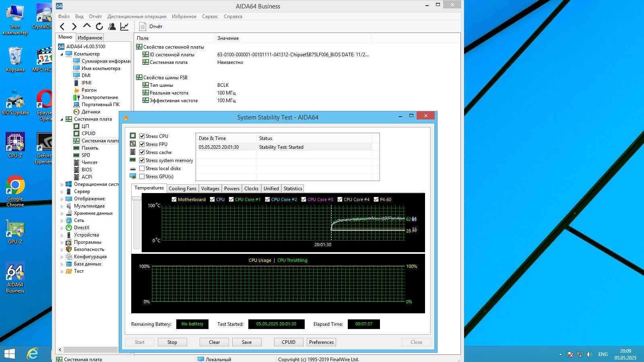This screenshot has height=362, width=644.
Task: Click the sidebar horizontal scrollbar
Action: pyautogui.click(x=91, y=350)
